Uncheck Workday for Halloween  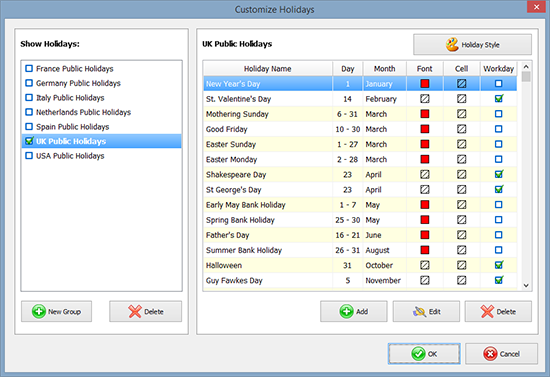(498, 265)
